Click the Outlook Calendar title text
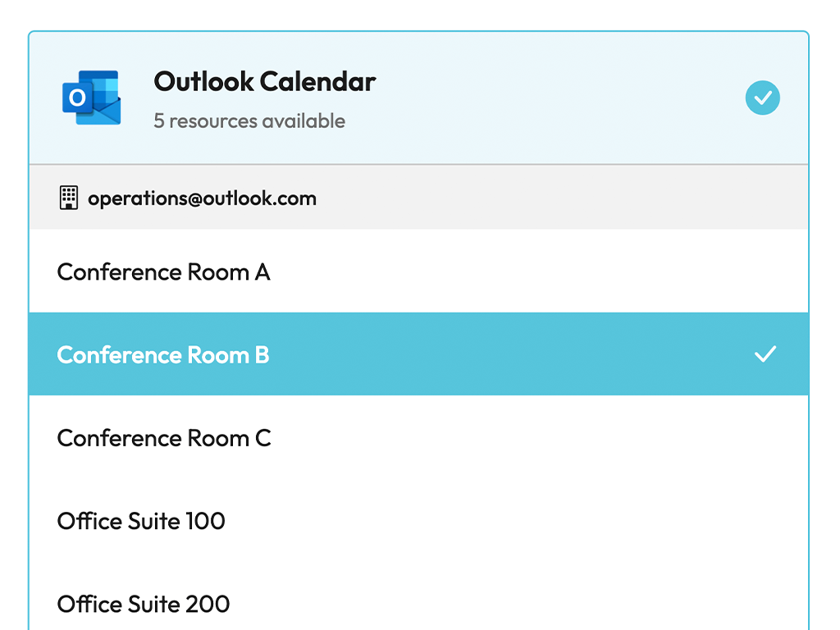 (x=265, y=81)
